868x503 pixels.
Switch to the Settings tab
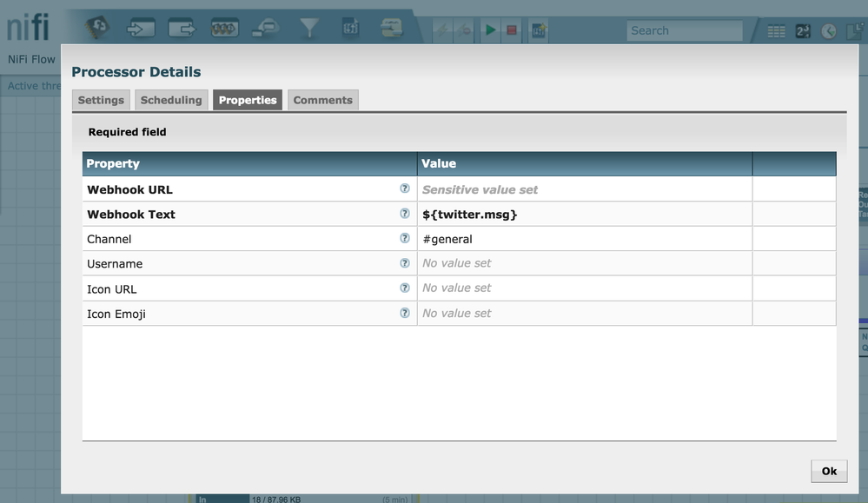101,100
